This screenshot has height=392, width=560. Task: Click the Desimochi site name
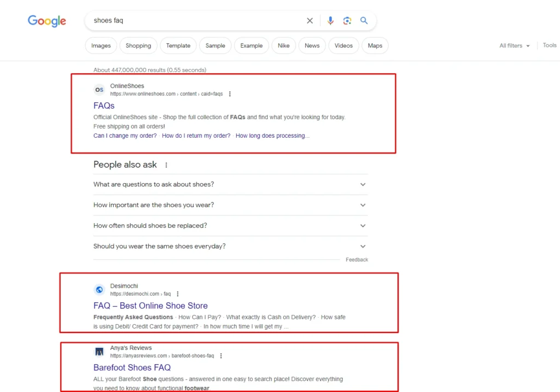pos(124,286)
